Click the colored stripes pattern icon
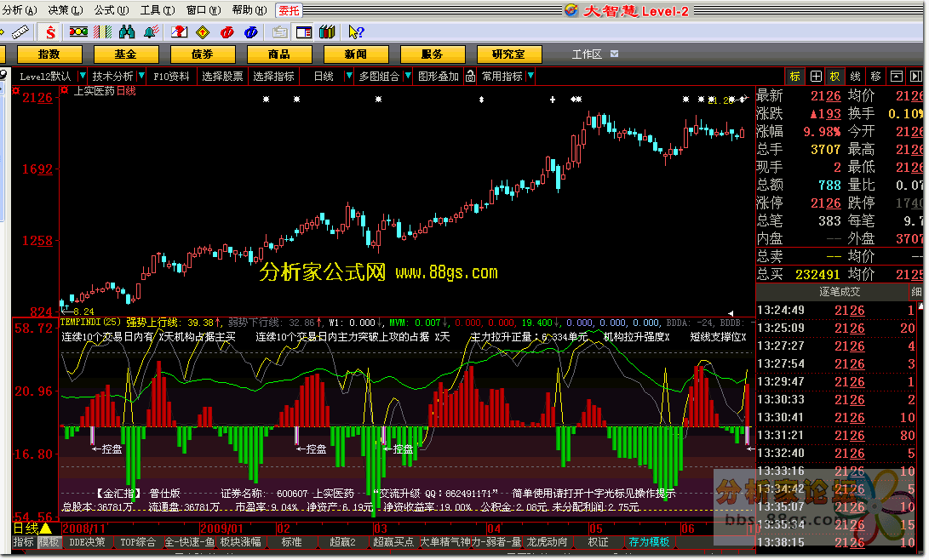 pyautogui.click(x=102, y=32)
